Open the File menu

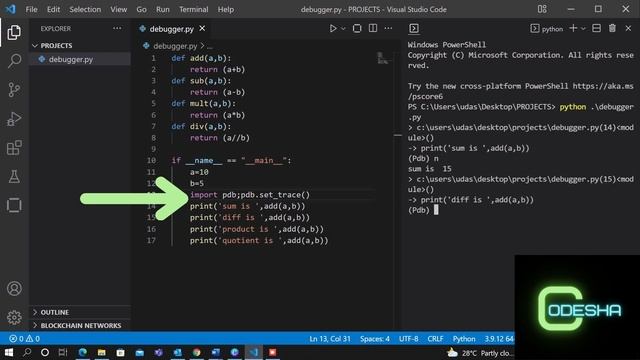(x=31, y=9)
